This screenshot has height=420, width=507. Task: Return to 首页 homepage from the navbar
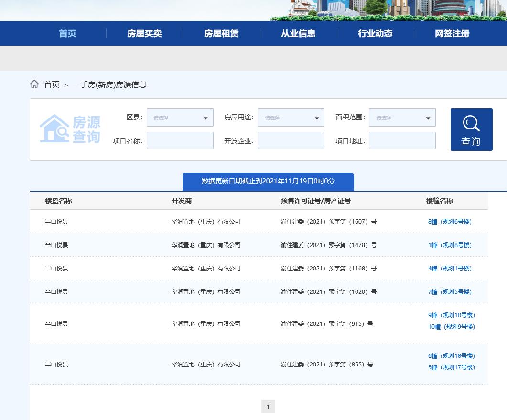(x=67, y=33)
